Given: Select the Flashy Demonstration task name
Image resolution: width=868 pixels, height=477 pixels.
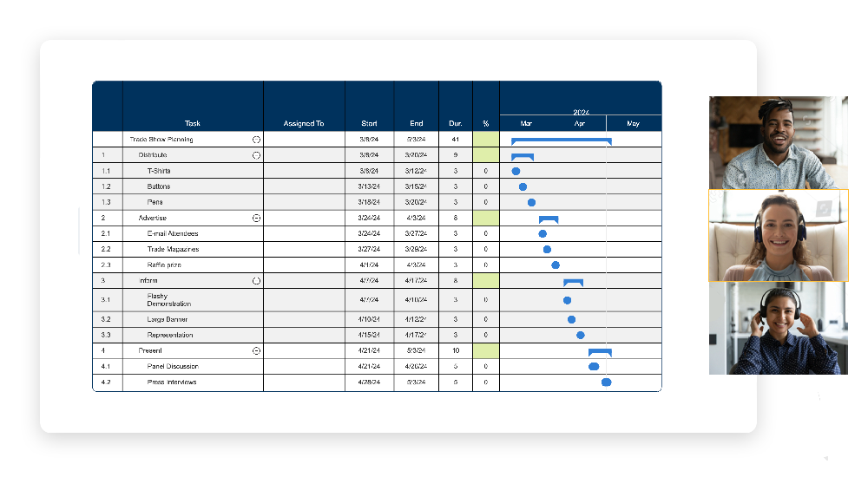Looking at the screenshot, I should point(169,300).
